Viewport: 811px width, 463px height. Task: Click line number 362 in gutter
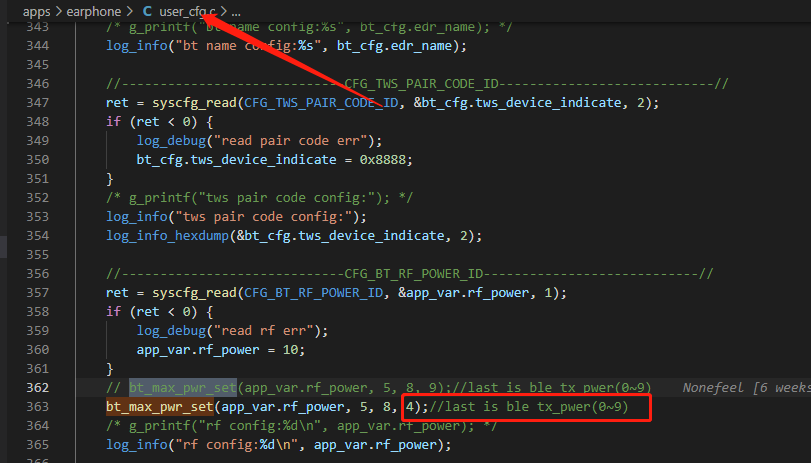38,387
